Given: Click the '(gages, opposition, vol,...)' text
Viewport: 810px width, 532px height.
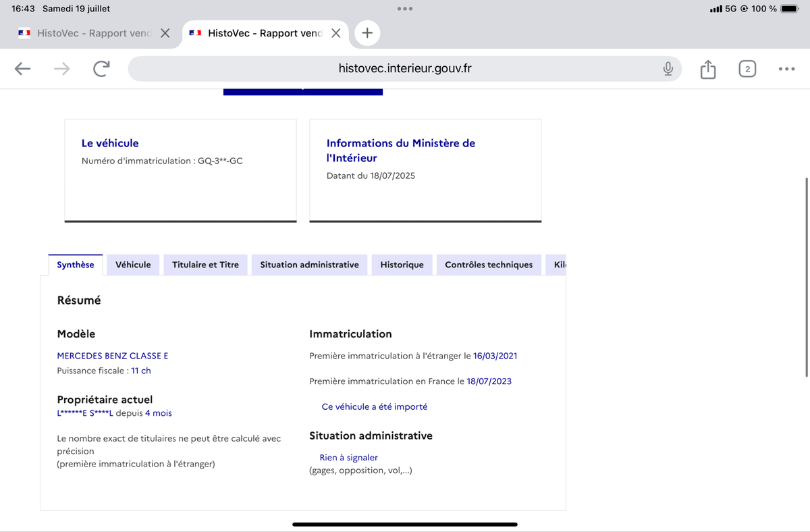Looking at the screenshot, I should pos(360,471).
